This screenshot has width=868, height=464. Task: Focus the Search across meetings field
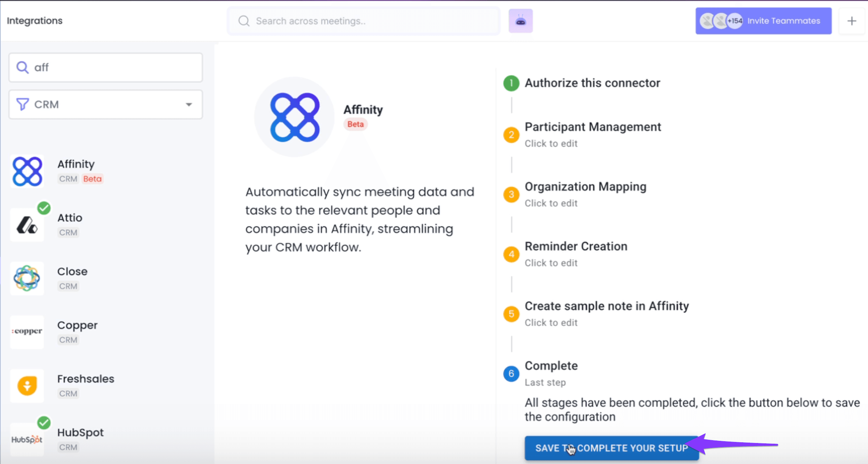(364, 21)
